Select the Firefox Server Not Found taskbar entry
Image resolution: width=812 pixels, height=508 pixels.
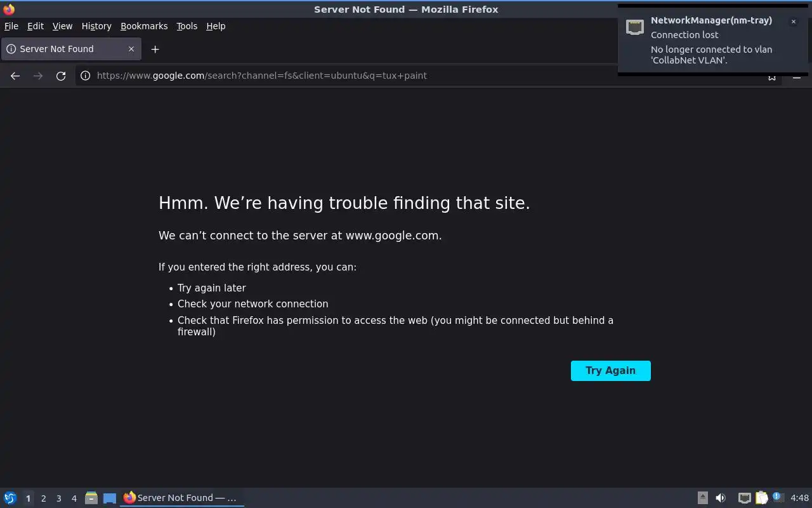pos(182,498)
